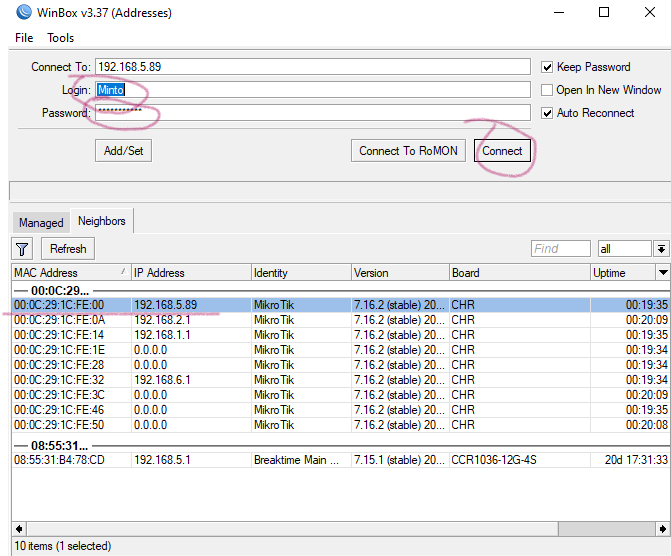The image size is (671, 556).
Task: Click the 08:55:31:B4:78:CD MAC address cell
Action: [71, 460]
